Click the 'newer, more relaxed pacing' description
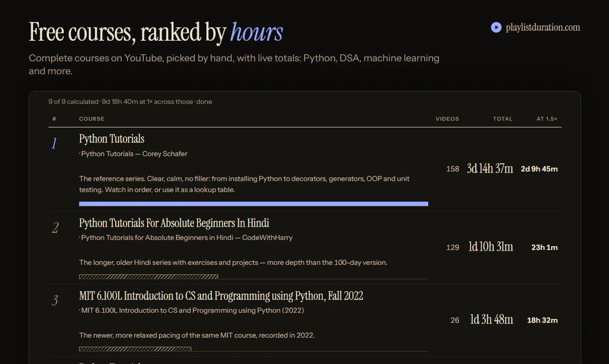Viewport: 609px width, 364px height. pos(197,335)
